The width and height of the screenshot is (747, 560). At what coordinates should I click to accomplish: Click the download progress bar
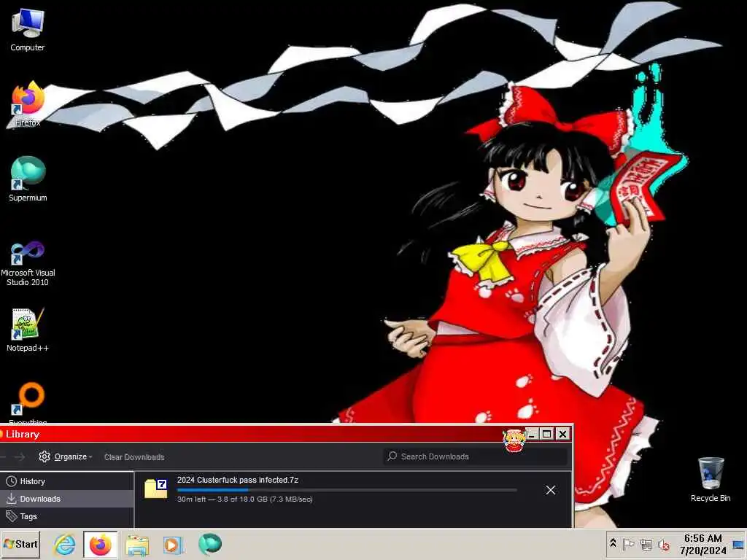[x=347, y=490]
